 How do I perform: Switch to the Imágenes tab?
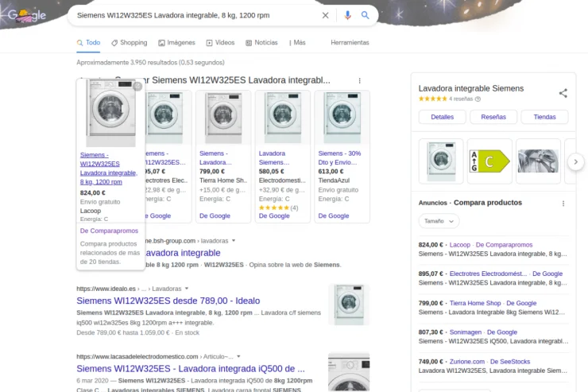(176, 43)
